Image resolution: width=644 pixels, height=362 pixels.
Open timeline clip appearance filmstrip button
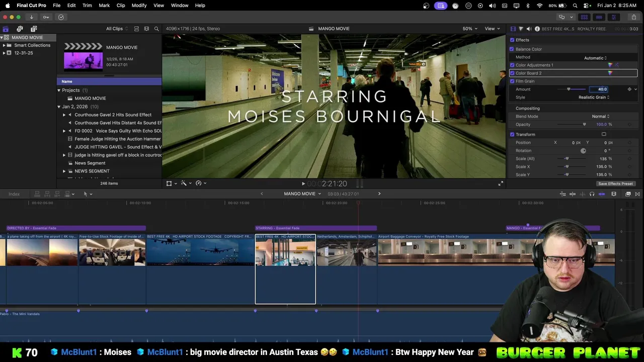point(614,194)
